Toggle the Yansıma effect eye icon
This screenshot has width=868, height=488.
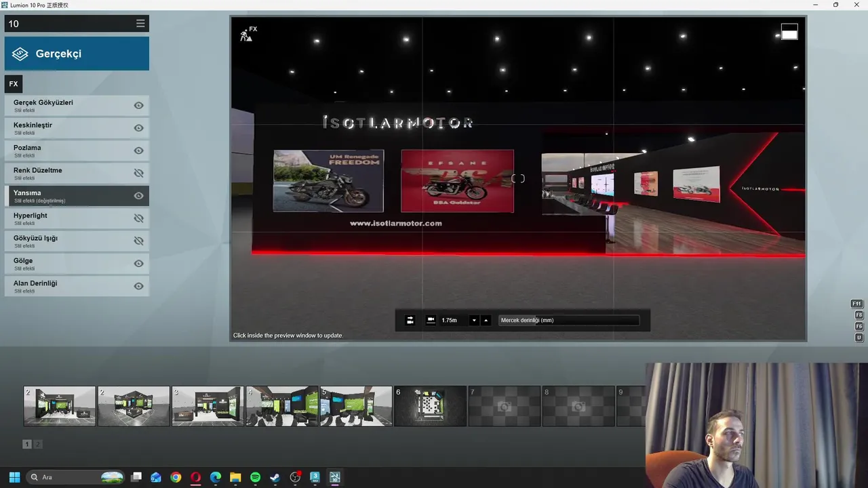point(138,196)
